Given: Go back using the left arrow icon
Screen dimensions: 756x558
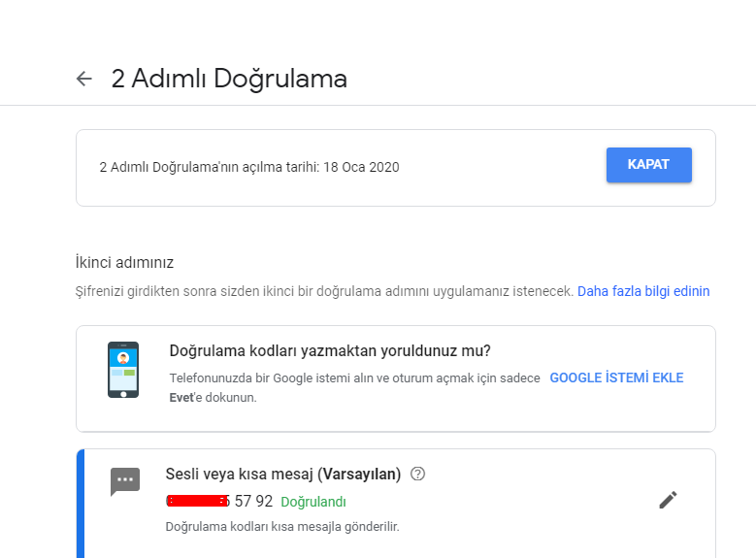Looking at the screenshot, I should (83, 79).
